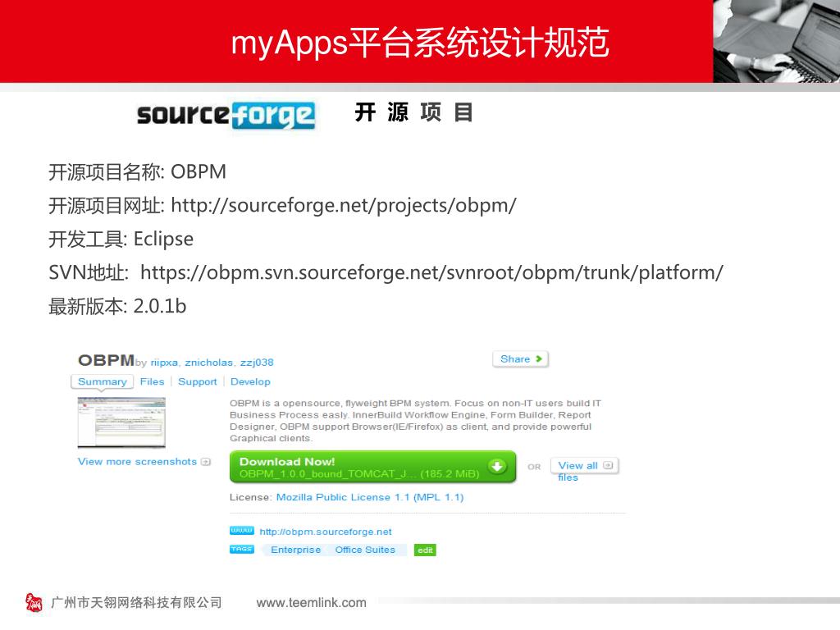
Task: Click the OBPM project title
Action: tap(106, 360)
